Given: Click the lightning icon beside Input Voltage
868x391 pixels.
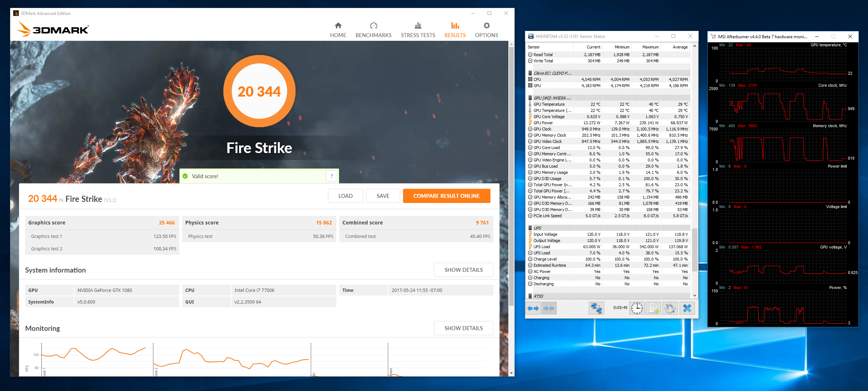Looking at the screenshot, I should 530,234.
